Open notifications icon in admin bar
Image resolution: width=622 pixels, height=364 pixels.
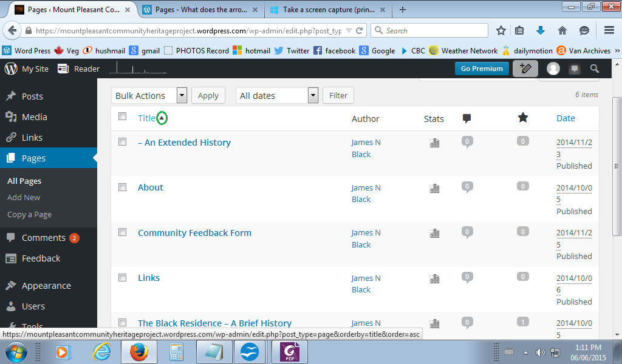click(574, 69)
